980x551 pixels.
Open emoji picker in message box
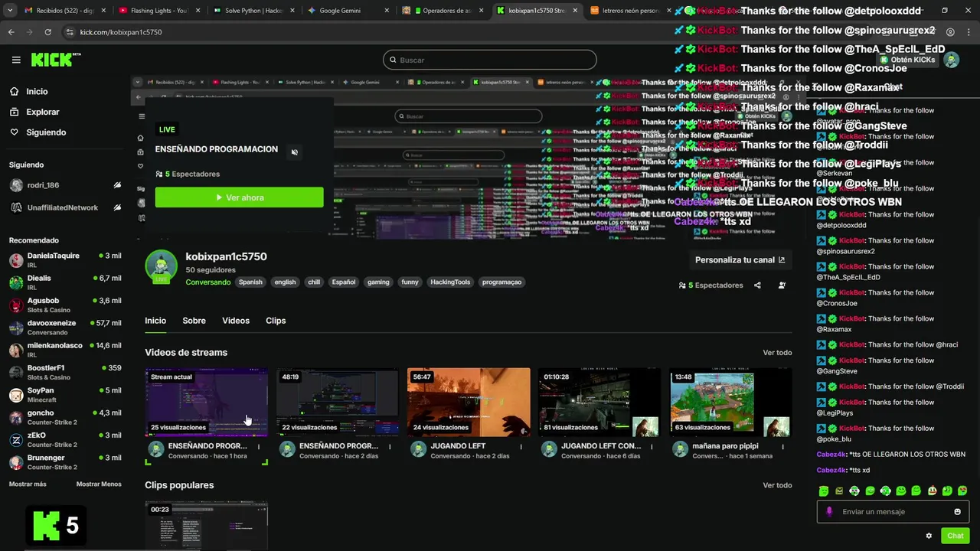click(957, 512)
